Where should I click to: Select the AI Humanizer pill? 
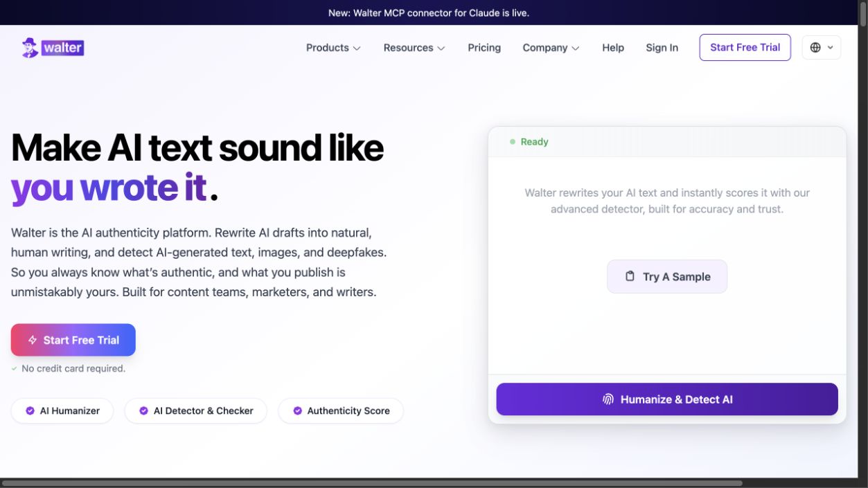(x=62, y=410)
